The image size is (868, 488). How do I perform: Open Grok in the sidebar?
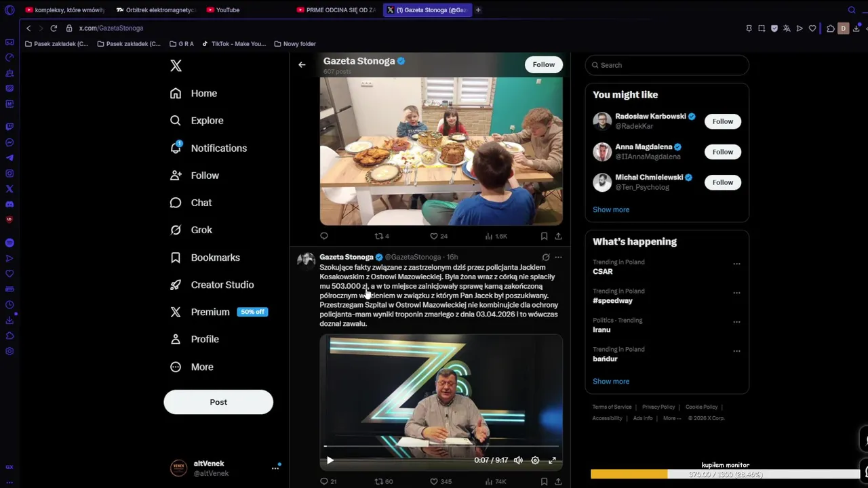click(x=191, y=230)
